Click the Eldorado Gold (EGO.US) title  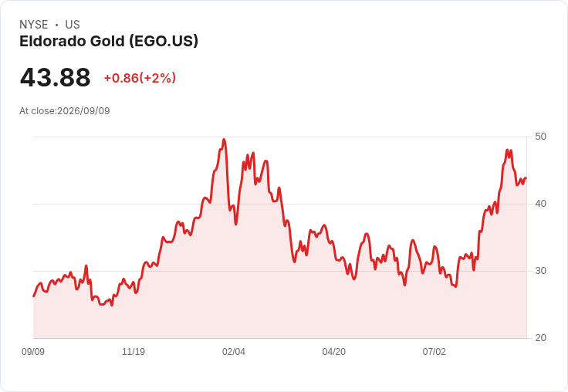click(x=109, y=41)
